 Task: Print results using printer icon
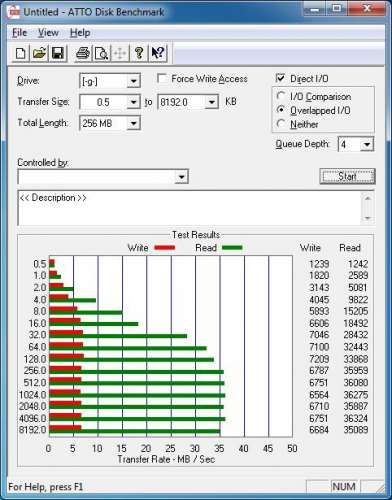tap(83, 53)
